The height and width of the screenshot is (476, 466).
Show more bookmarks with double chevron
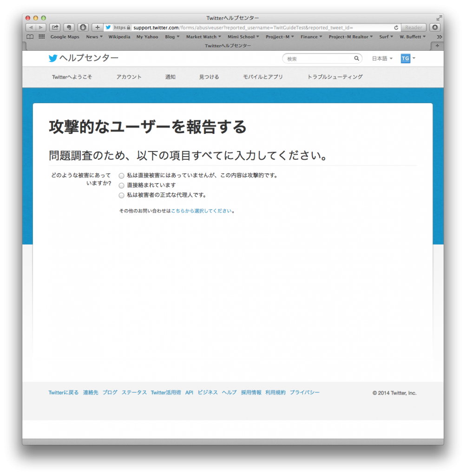(439, 37)
